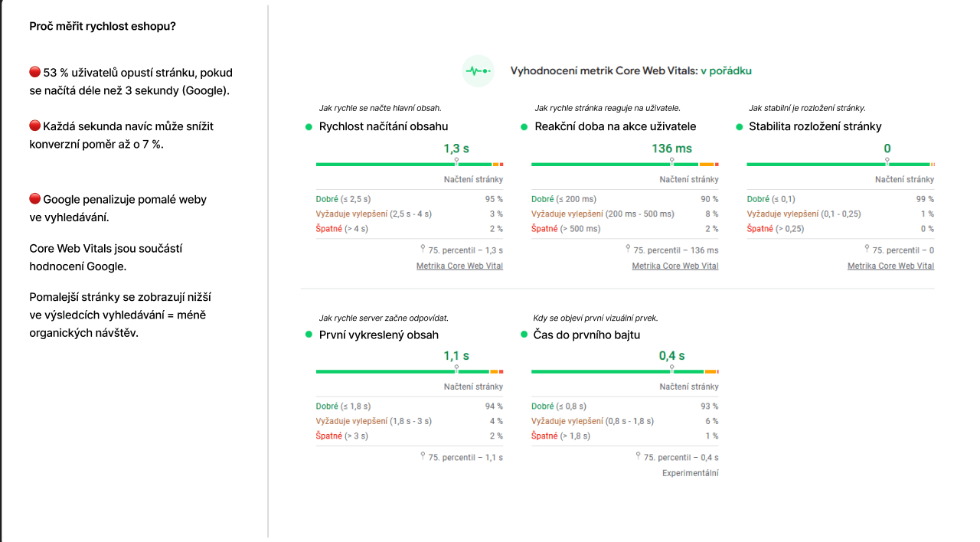Select the red bullet next to Každá sekunda navíc
The height and width of the screenshot is (542, 980).
pos(34,125)
